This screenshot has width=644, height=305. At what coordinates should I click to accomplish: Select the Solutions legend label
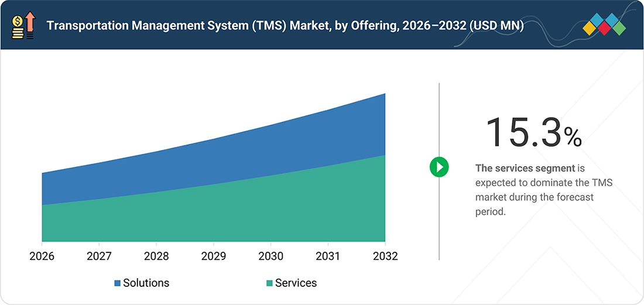pyautogui.click(x=146, y=283)
